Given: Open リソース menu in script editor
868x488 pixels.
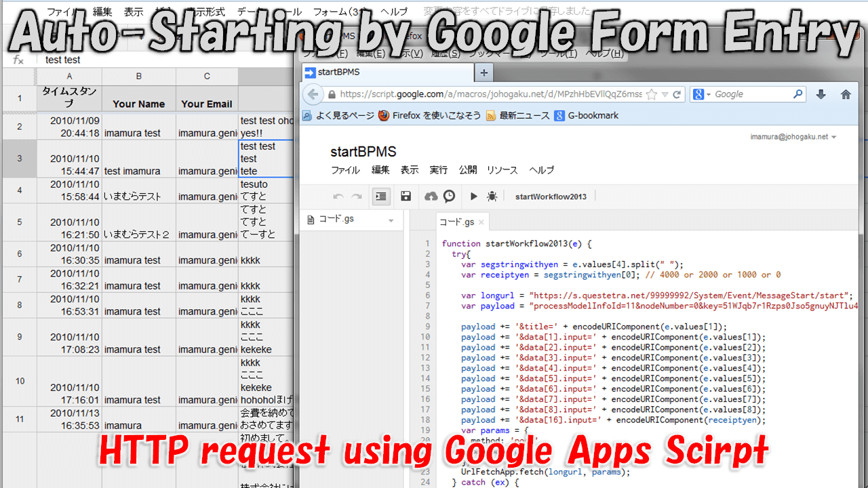Looking at the screenshot, I should 502,170.
